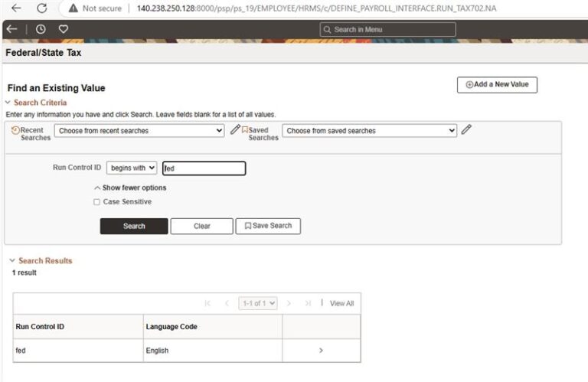
Task: Collapse the Search Criteria section
Action: 8,103
